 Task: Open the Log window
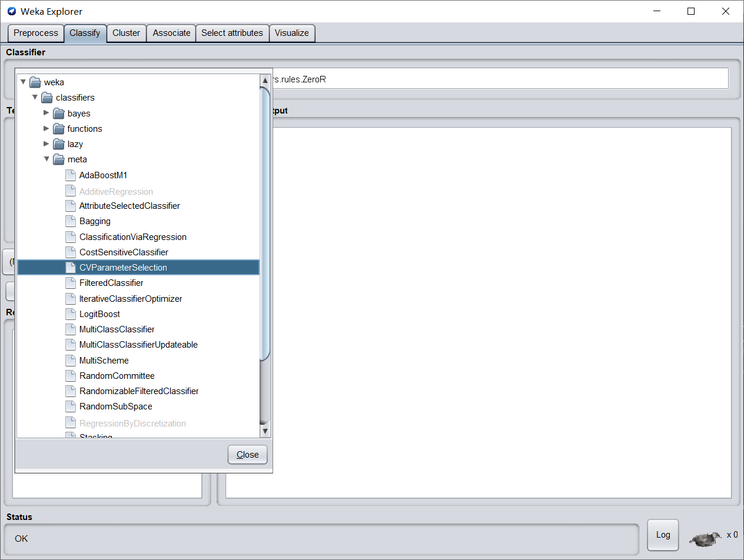pyautogui.click(x=663, y=535)
